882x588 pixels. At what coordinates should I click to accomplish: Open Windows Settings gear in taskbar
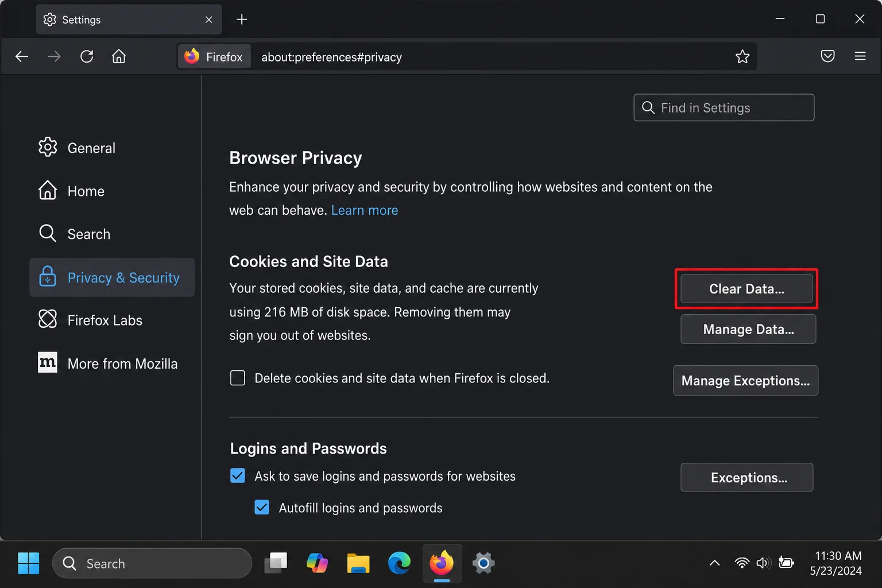click(x=483, y=563)
